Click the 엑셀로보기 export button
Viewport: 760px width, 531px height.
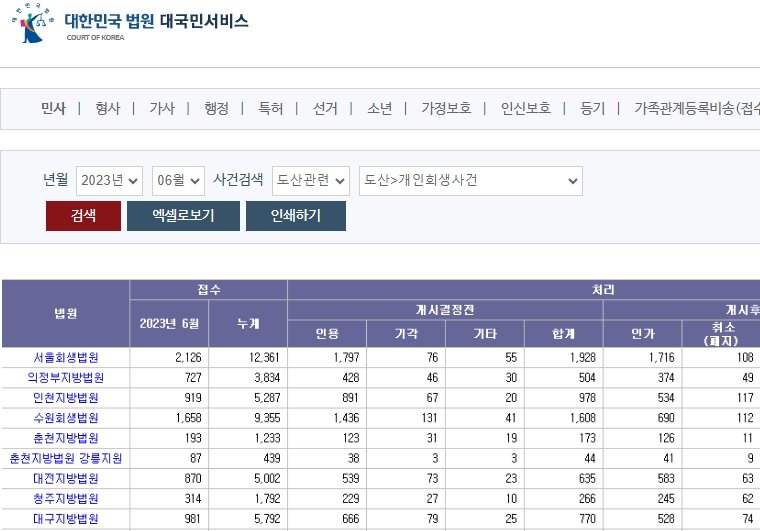coord(183,216)
